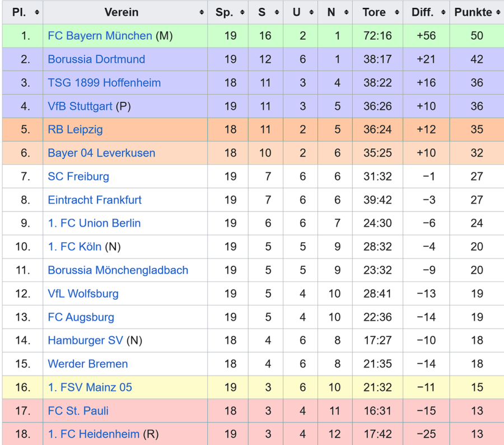
Task: Sort by Diff. column arrows
Action: click(443, 12)
